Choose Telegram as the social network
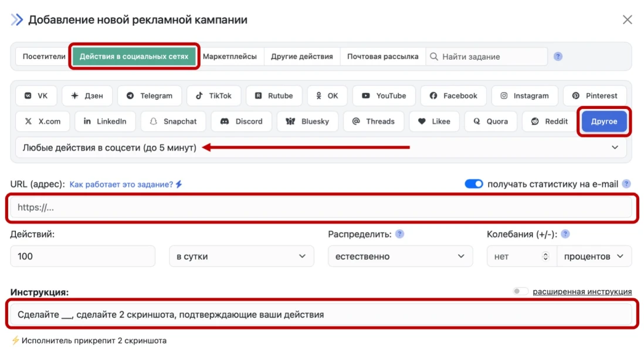Screen dimensions: 644x351 (x=149, y=96)
